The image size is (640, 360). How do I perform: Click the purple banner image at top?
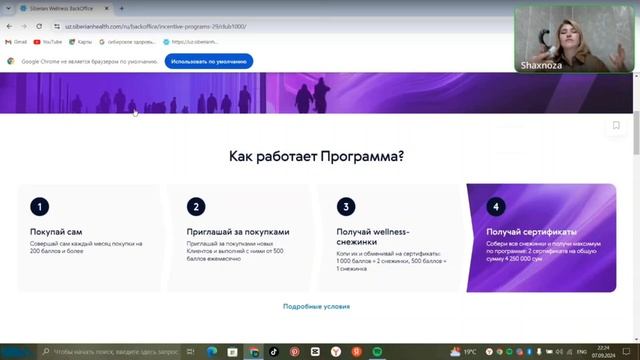click(316, 93)
